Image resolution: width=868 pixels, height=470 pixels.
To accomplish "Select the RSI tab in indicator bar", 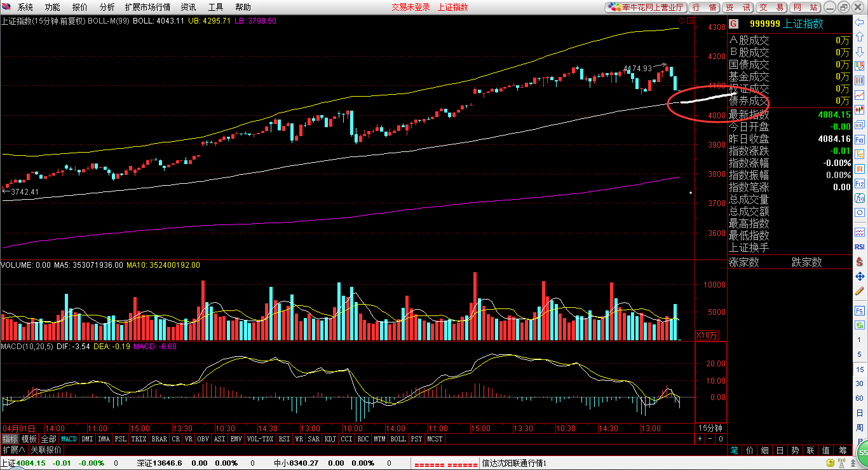I will [284, 439].
